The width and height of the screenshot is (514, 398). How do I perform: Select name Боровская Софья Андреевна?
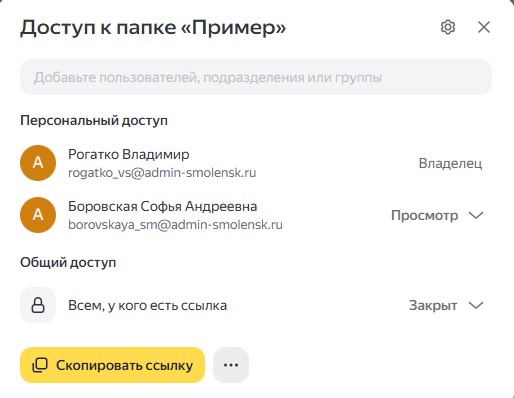click(163, 206)
